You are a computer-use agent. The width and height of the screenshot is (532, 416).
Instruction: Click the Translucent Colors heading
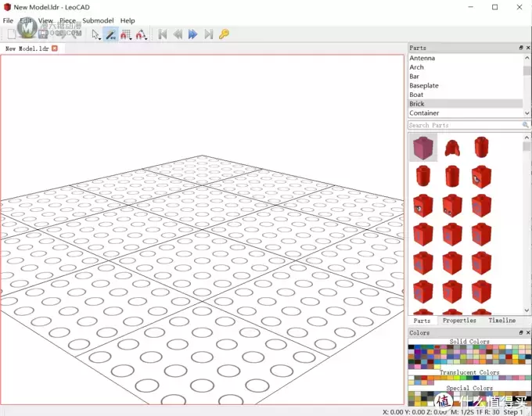469,372
